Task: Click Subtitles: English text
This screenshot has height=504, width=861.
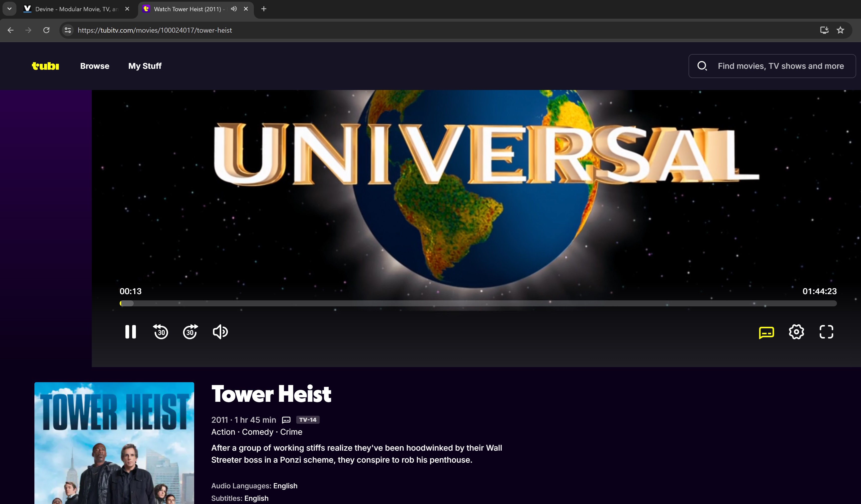Action: [x=240, y=498]
